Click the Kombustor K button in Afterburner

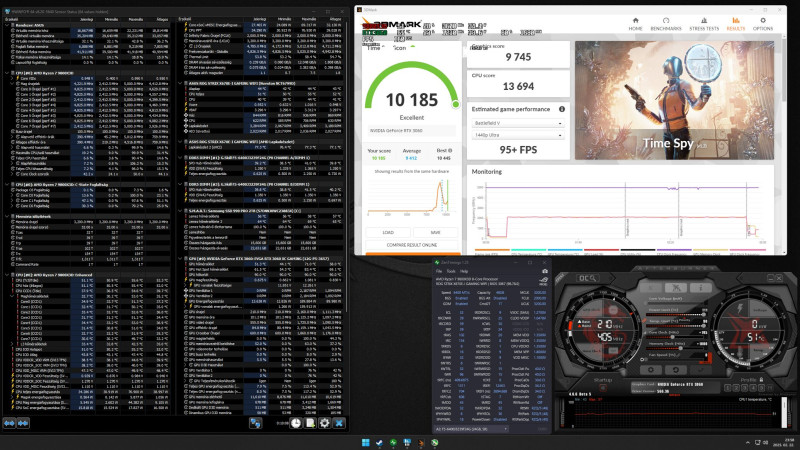651,288
